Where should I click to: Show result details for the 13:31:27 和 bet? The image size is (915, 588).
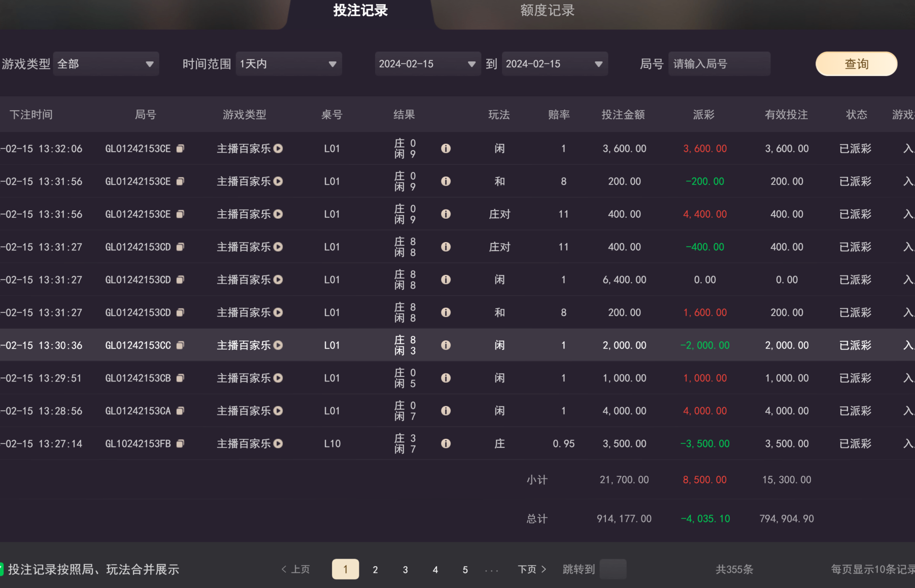446,313
